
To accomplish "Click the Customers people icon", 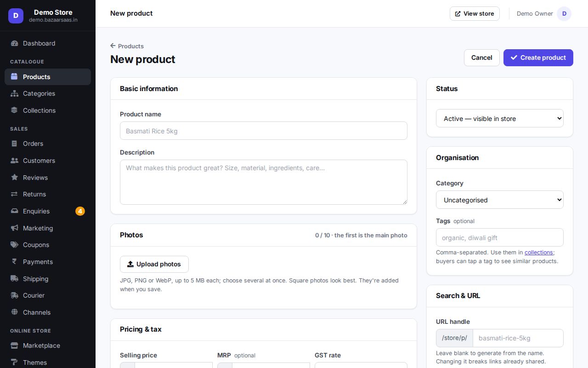I will [x=14, y=161].
